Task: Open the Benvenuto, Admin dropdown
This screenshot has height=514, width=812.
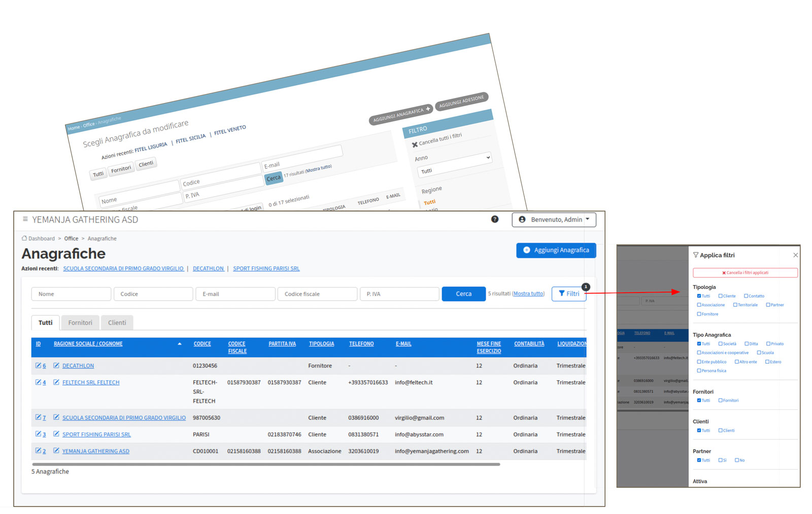Action: (x=554, y=220)
